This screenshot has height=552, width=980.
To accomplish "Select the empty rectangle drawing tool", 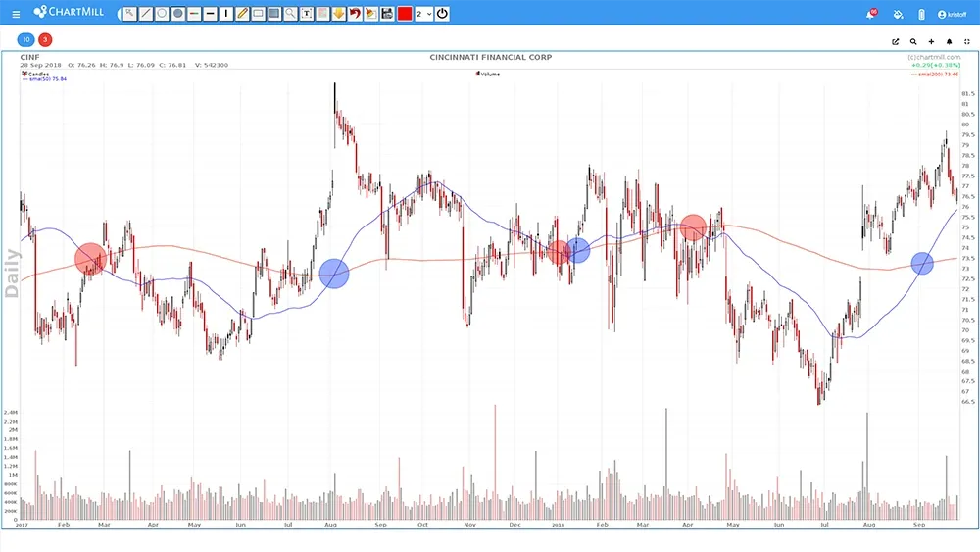I will tap(258, 13).
